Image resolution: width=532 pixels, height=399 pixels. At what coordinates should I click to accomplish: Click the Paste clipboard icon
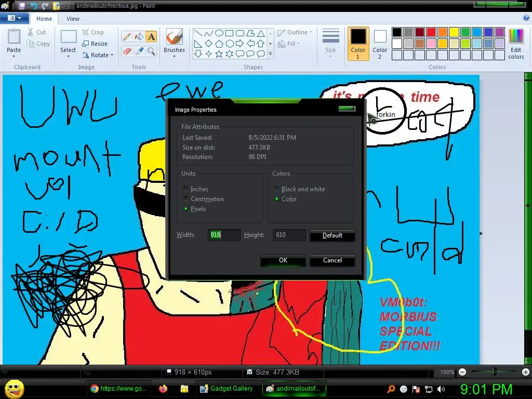tap(14, 37)
